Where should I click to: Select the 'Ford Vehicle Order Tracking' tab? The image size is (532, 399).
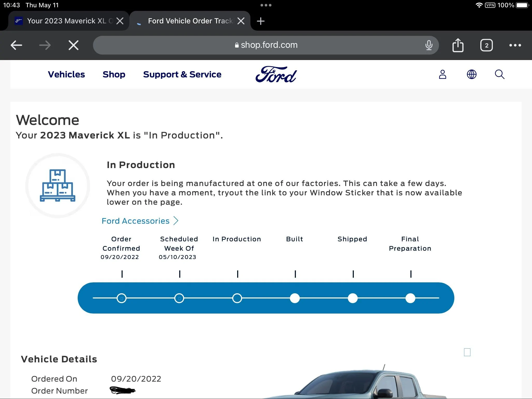pos(190,21)
